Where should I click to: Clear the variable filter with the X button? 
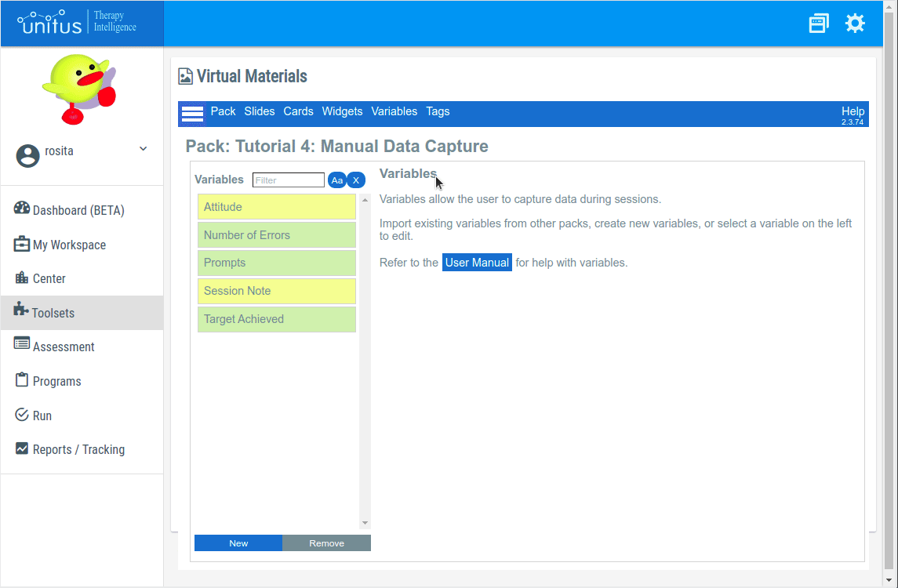(x=356, y=180)
